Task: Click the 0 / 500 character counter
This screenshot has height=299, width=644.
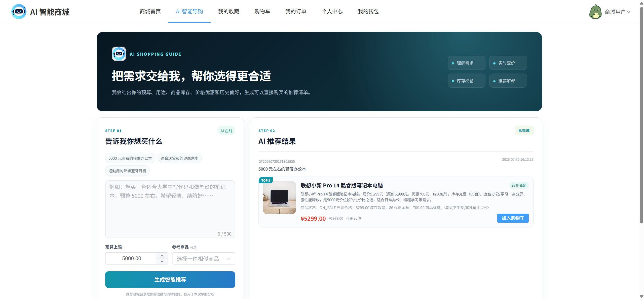Action: click(224, 234)
